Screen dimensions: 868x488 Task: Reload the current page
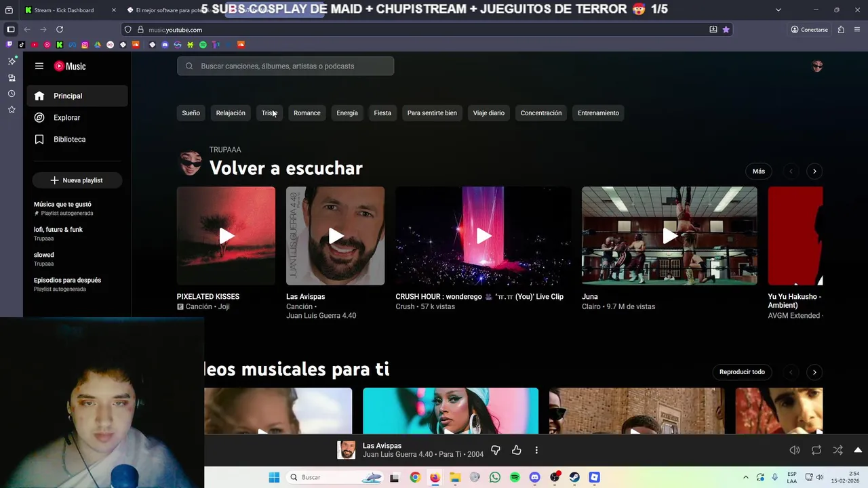pyautogui.click(x=60, y=30)
